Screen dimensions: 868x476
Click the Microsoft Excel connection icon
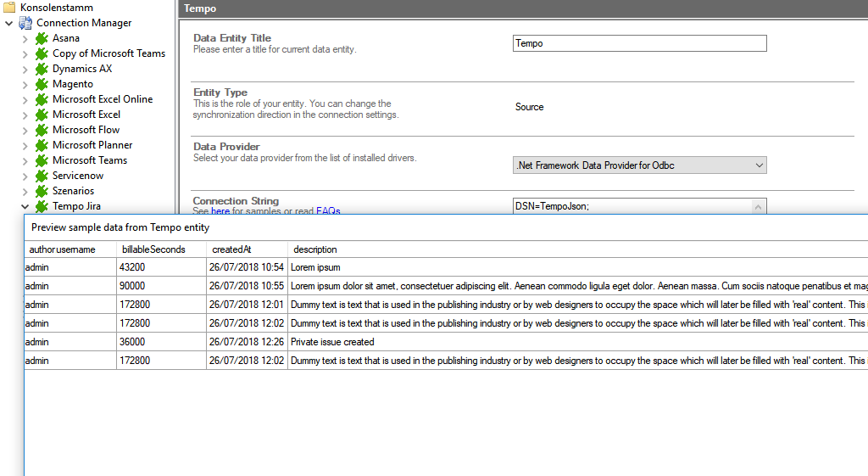coord(42,115)
